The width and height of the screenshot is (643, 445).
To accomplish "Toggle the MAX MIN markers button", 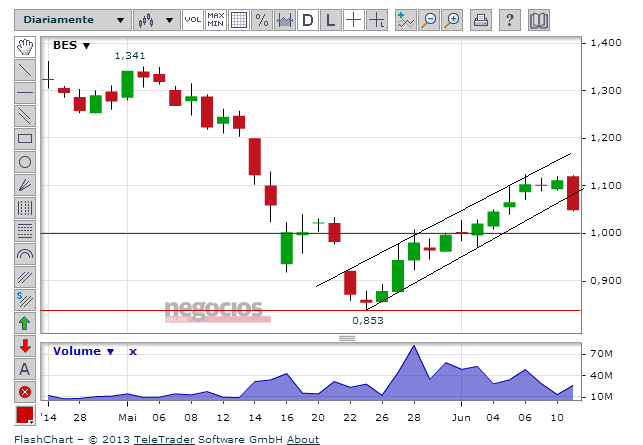I will point(216,20).
